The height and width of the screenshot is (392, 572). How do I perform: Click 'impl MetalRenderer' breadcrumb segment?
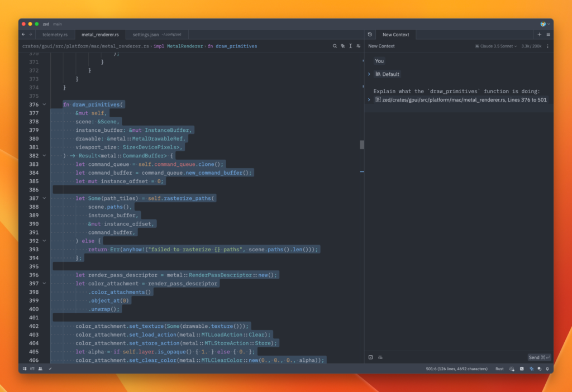178,46
